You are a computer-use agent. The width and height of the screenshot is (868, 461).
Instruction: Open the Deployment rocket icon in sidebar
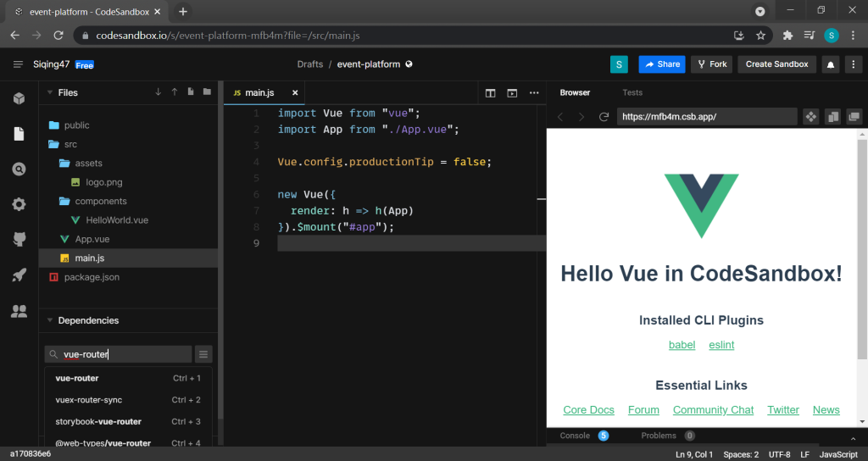pos(19,275)
